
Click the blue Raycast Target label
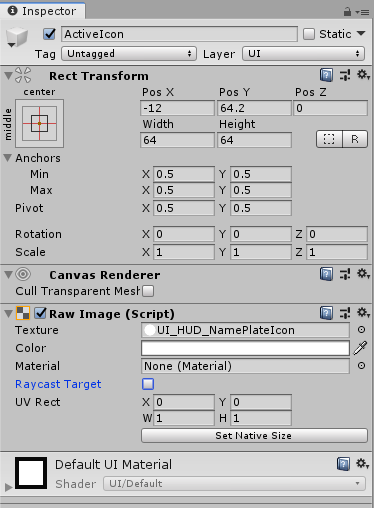(x=58, y=384)
